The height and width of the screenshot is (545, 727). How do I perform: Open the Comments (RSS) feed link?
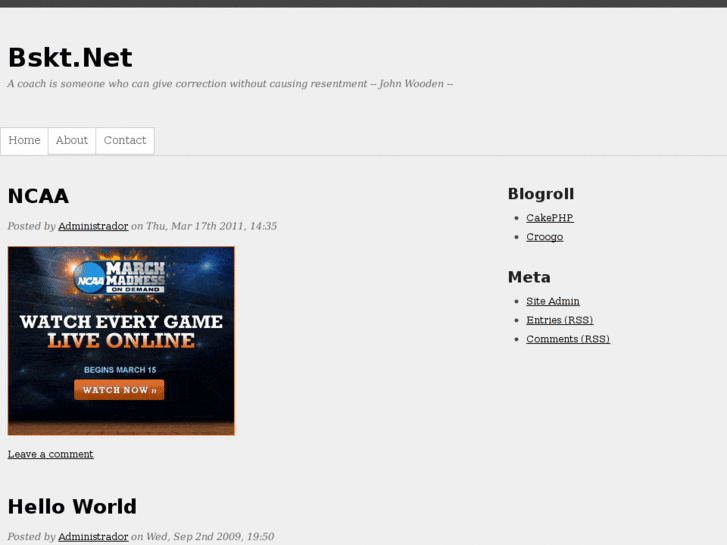pos(568,339)
